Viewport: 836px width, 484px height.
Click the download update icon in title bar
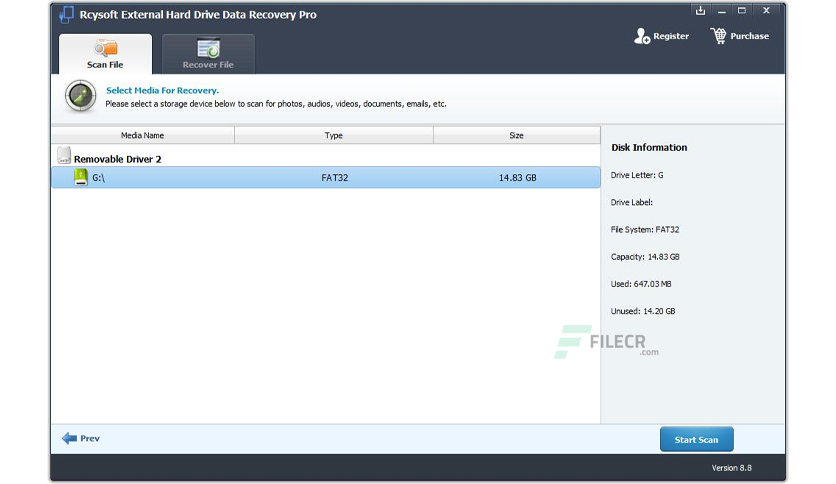pyautogui.click(x=700, y=11)
